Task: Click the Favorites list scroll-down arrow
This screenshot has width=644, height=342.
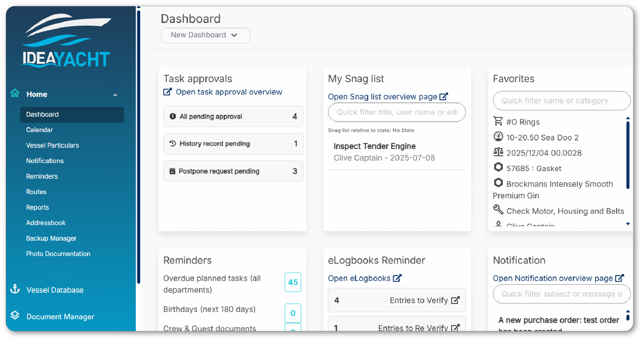Action: [628, 224]
